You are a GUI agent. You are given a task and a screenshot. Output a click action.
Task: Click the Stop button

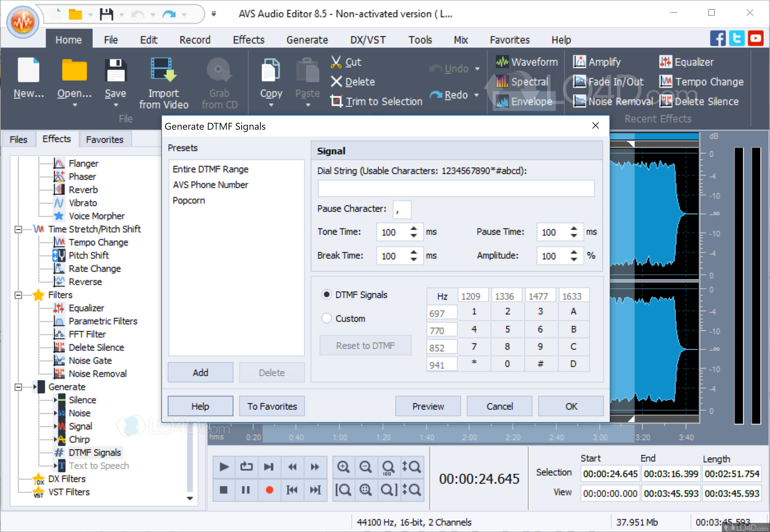[x=224, y=490]
